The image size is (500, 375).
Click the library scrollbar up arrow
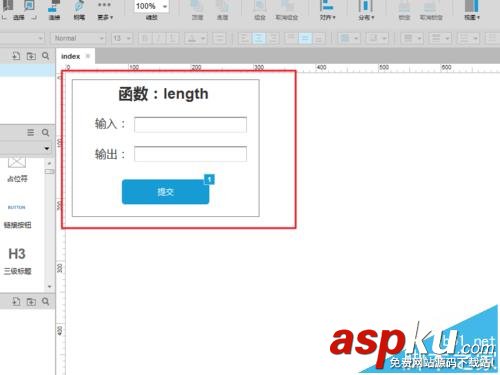coord(49,163)
